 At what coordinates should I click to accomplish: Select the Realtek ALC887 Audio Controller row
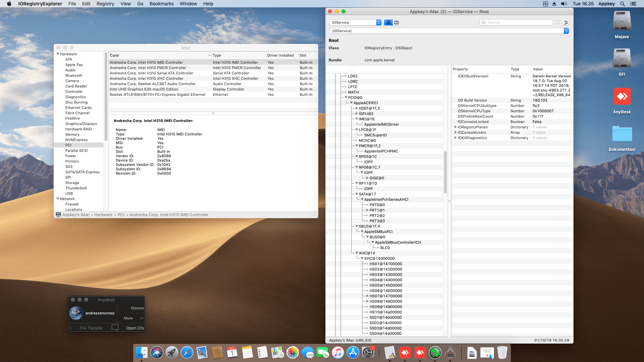pyautogui.click(x=213, y=84)
